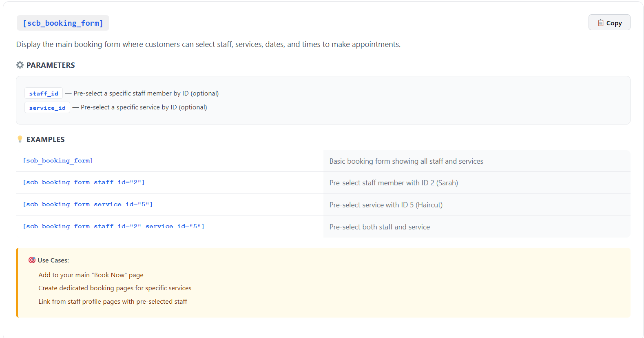Image resolution: width=644 pixels, height=338 pixels.
Task: Click 'Create dedicated booking pages for specific services'
Action: coord(115,288)
